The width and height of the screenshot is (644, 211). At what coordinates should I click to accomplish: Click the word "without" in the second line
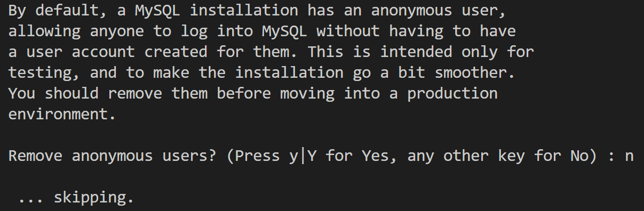(347, 31)
